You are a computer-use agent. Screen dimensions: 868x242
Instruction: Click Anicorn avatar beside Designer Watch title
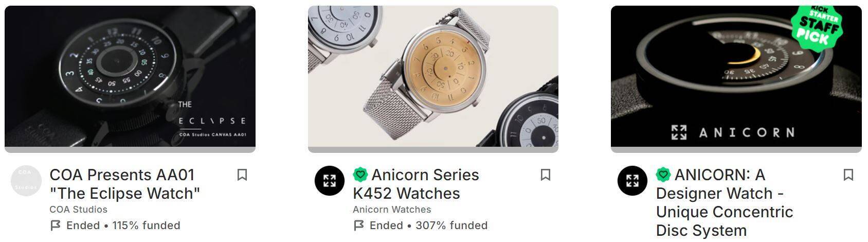(x=632, y=181)
